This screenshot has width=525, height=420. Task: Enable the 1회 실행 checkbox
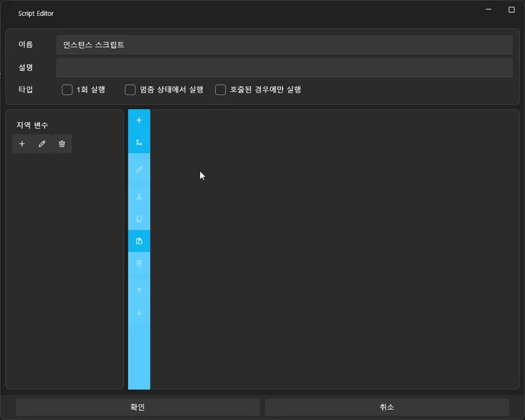point(67,90)
